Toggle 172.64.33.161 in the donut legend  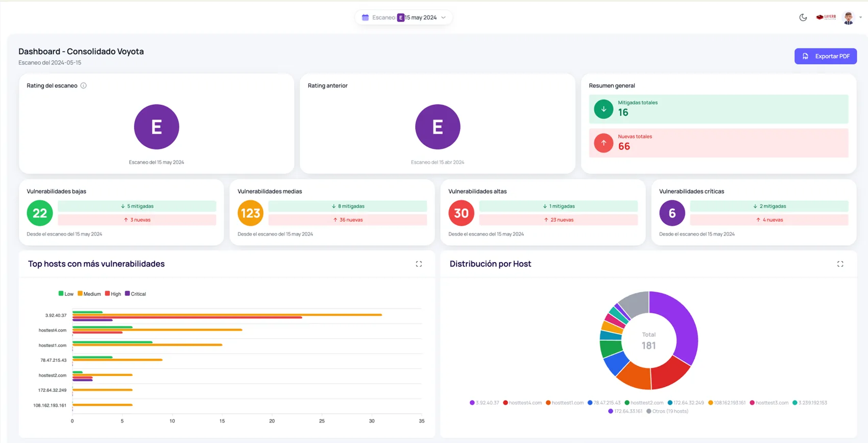[x=625, y=411]
